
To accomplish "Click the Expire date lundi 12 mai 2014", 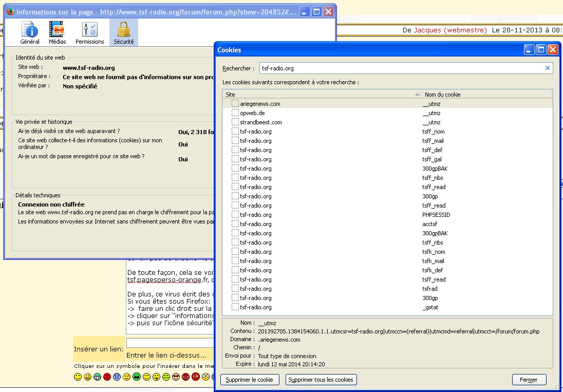I will point(291,364).
